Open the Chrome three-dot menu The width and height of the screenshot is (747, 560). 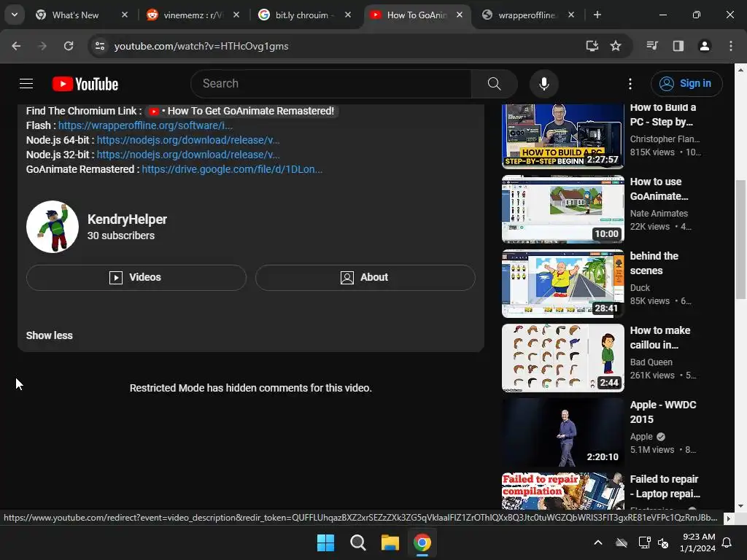pyautogui.click(x=731, y=46)
